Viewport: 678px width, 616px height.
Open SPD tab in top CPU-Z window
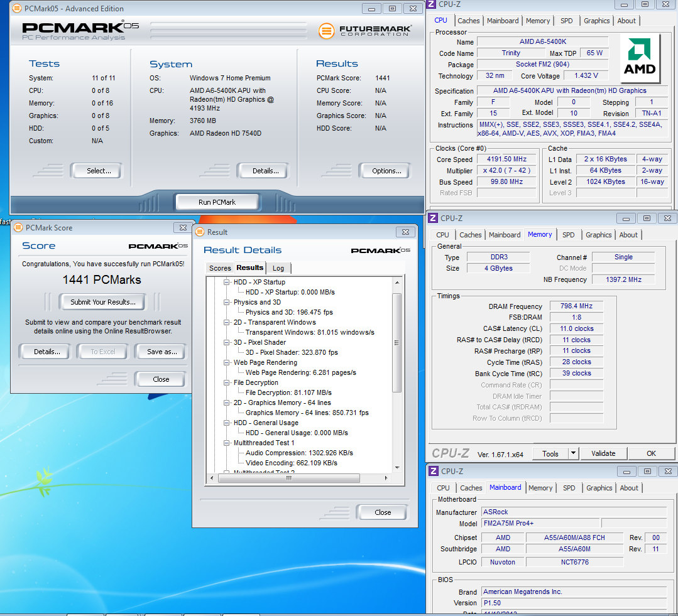[566, 21]
